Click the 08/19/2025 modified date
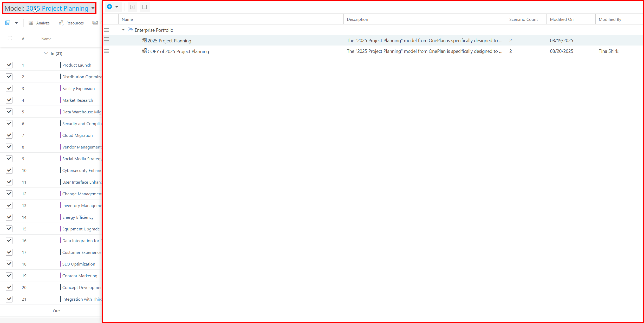644x323 pixels. click(561, 41)
